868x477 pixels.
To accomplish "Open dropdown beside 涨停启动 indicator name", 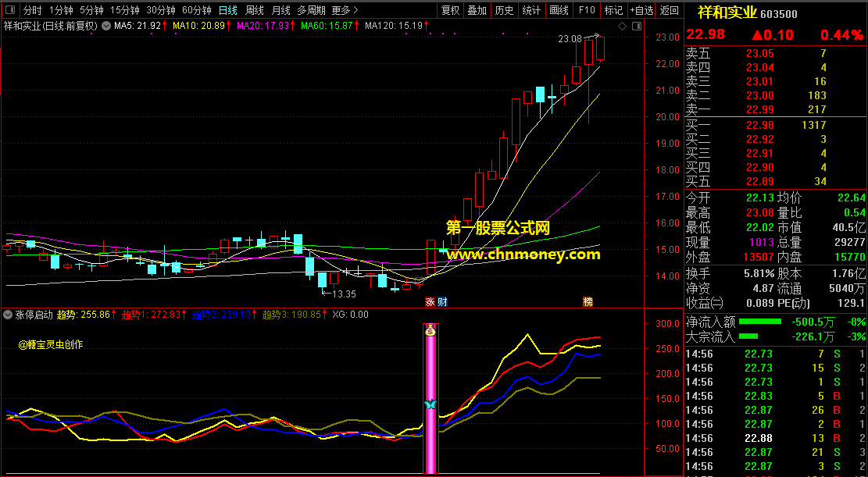I will (x=8, y=315).
